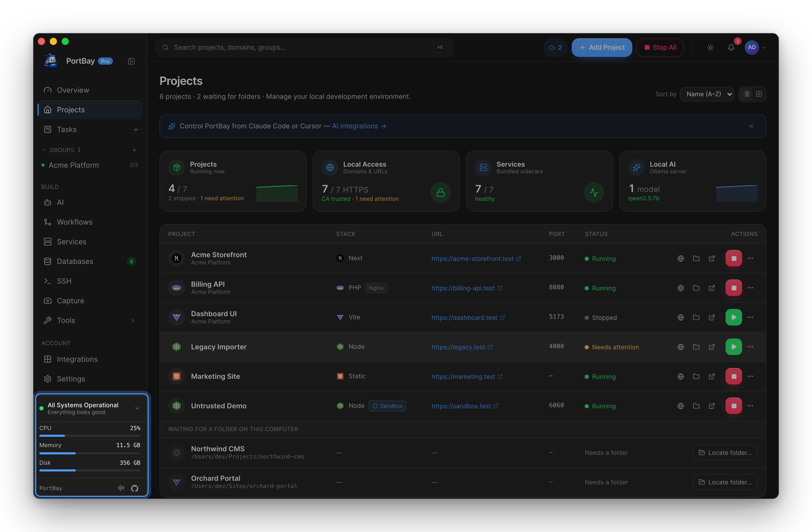Stop the Billing API project

click(x=734, y=288)
